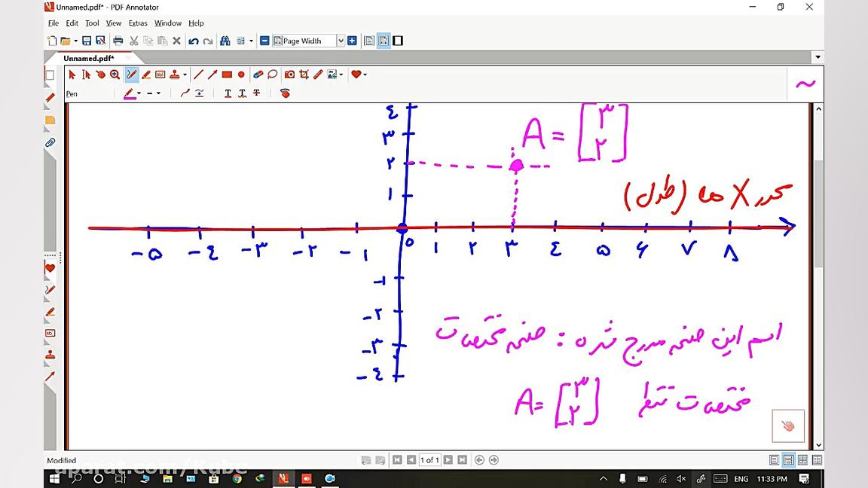This screenshot has height=488, width=868.
Task: Go to the first page
Action: pyautogui.click(x=397, y=460)
